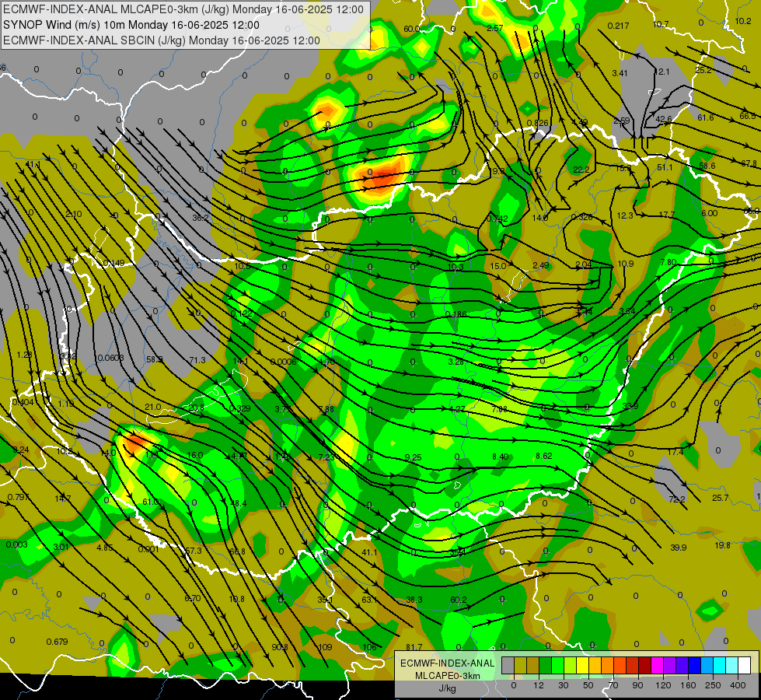Screen dimensions: 761x700
Task: Click the legend tick label 160
Action: tap(688, 685)
